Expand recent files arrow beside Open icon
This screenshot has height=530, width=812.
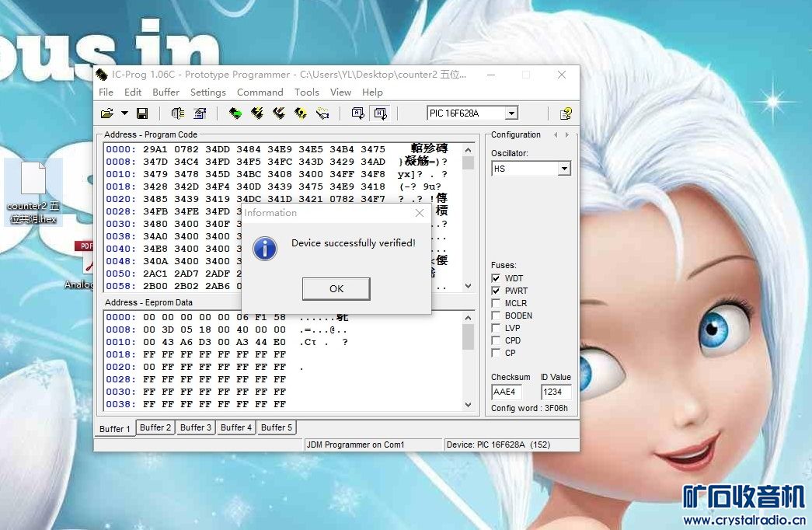click(124, 113)
